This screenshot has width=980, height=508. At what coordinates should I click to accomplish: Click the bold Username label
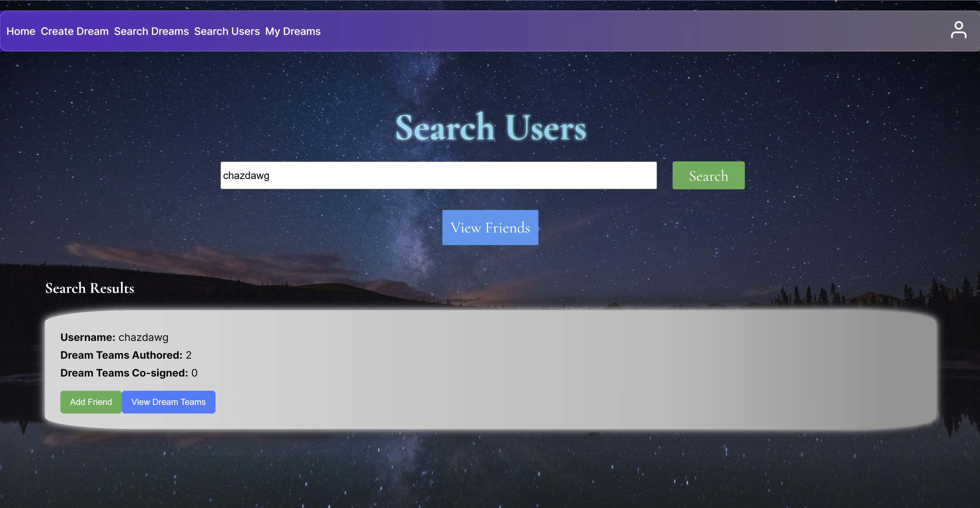87,337
